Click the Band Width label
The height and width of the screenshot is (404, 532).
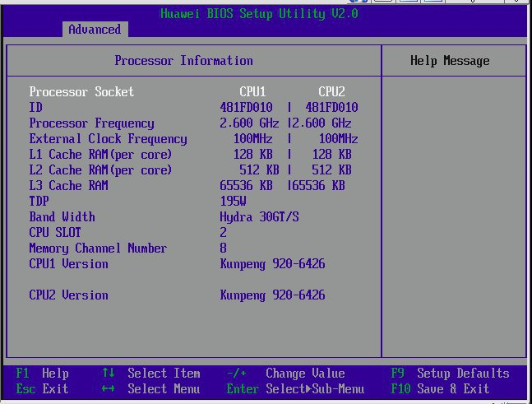tap(62, 216)
